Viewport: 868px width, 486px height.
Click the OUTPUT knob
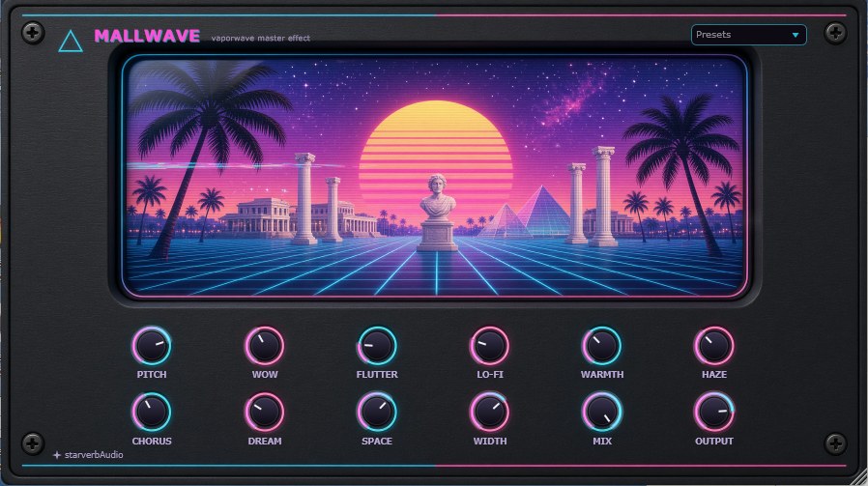point(714,413)
